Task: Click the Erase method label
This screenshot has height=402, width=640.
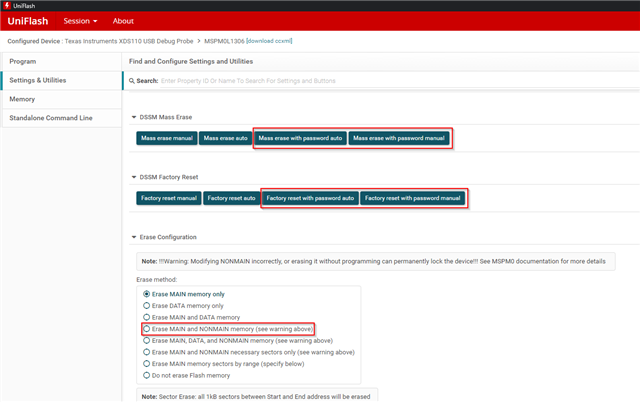Action: (x=156, y=280)
